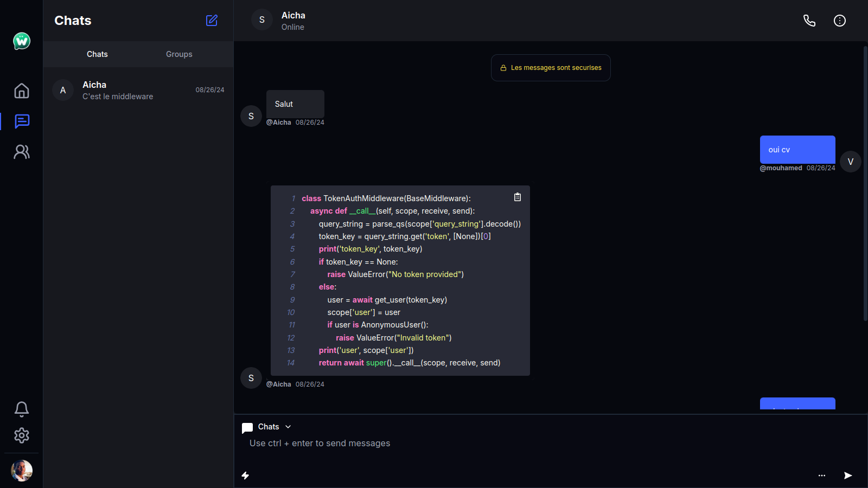This screenshot has height=488, width=868.
Task: Open the Contacts icon in the sidebar
Action: [21, 152]
